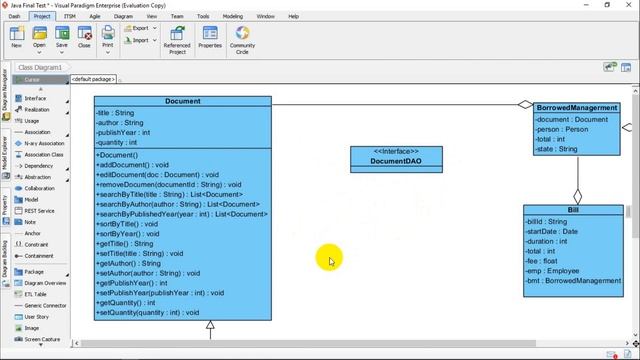Click the message mail icon in status bar

pos(611,354)
